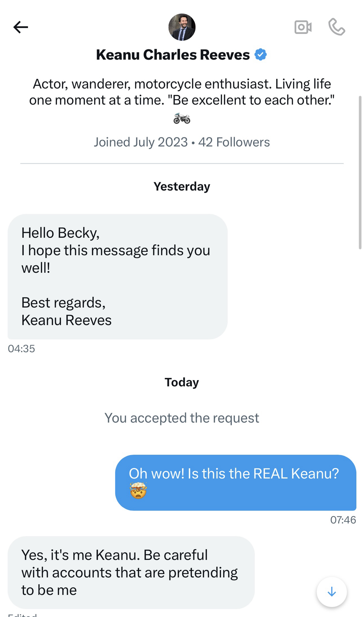This screenshot has height=617, width=364.
Task: Tap the motorcycle emoji in the bio
Action: [x=182, y=118]
